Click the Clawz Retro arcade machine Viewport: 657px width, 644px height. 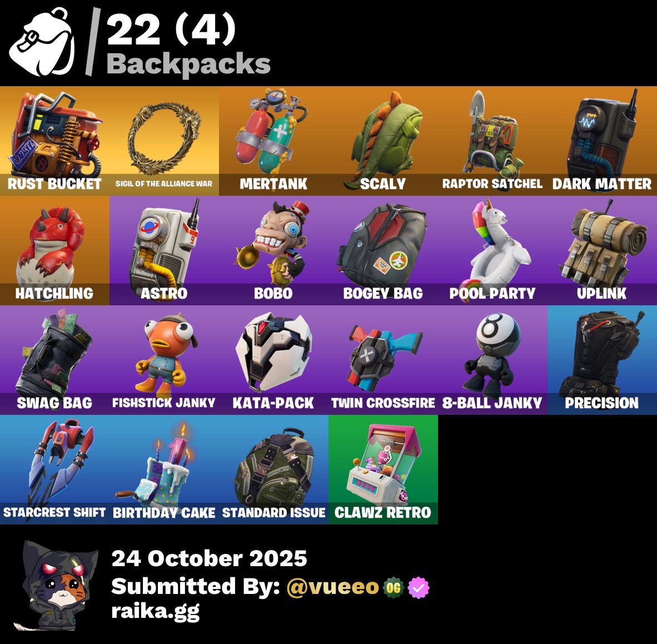[383, 469]
